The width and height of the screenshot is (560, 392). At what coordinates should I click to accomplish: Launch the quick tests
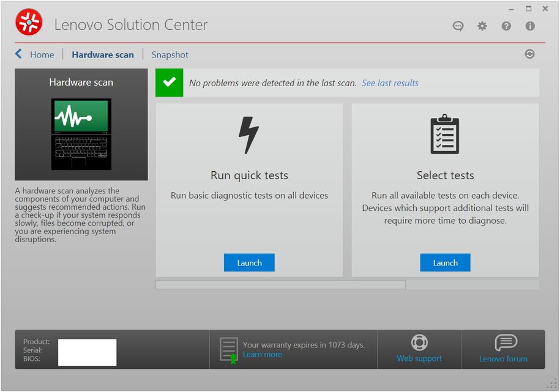click(249, 263)
